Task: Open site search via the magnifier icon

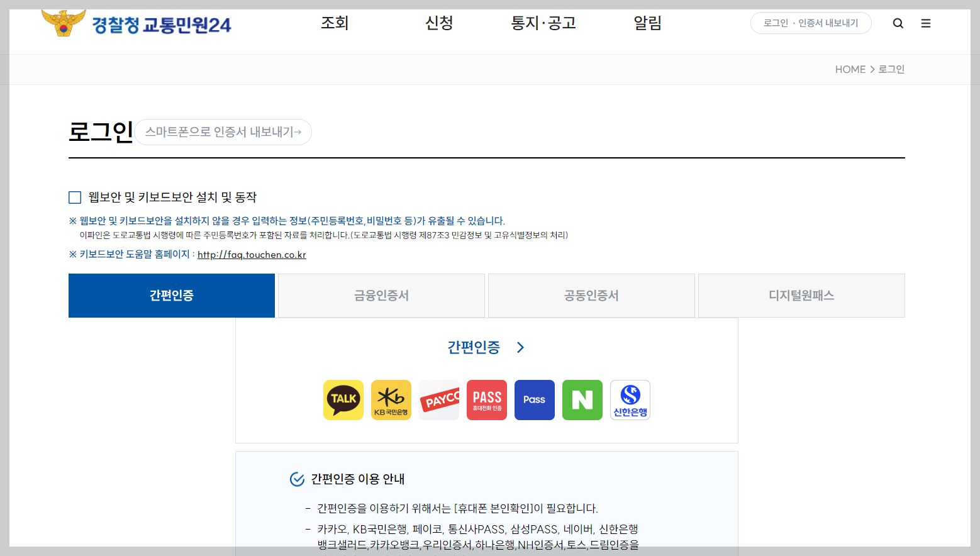Action: (x=898, y=23)
